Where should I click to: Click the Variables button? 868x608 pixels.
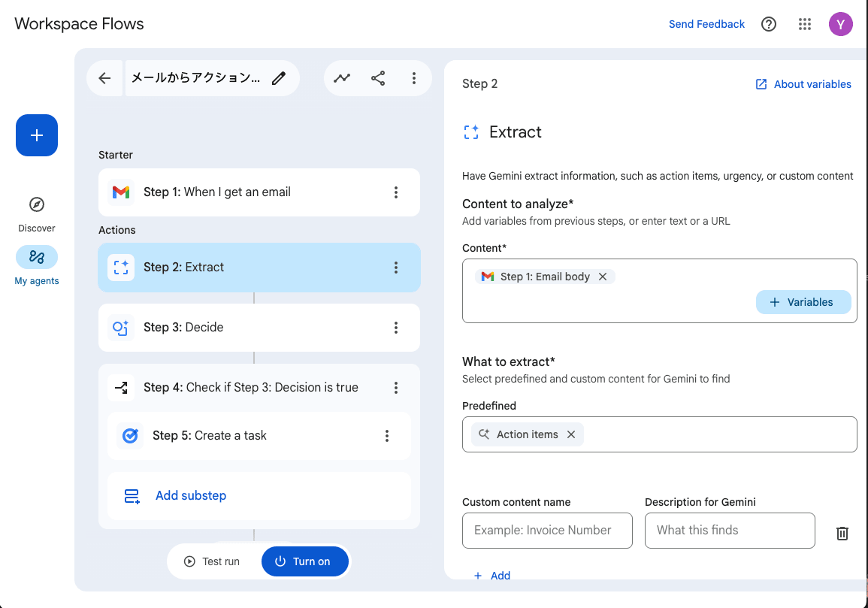tap(803, 302)
